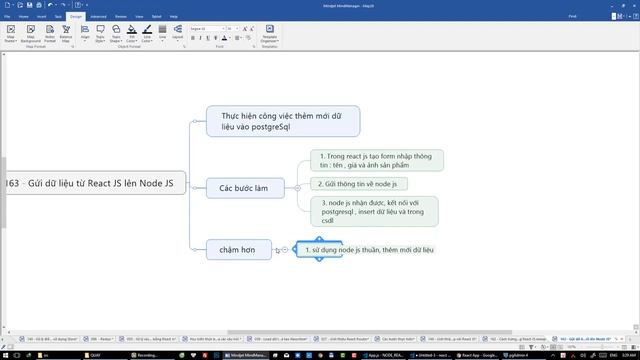Screen dimensions: 640x360
Task: Choose a Topic Shape
Action: point(116,33)
